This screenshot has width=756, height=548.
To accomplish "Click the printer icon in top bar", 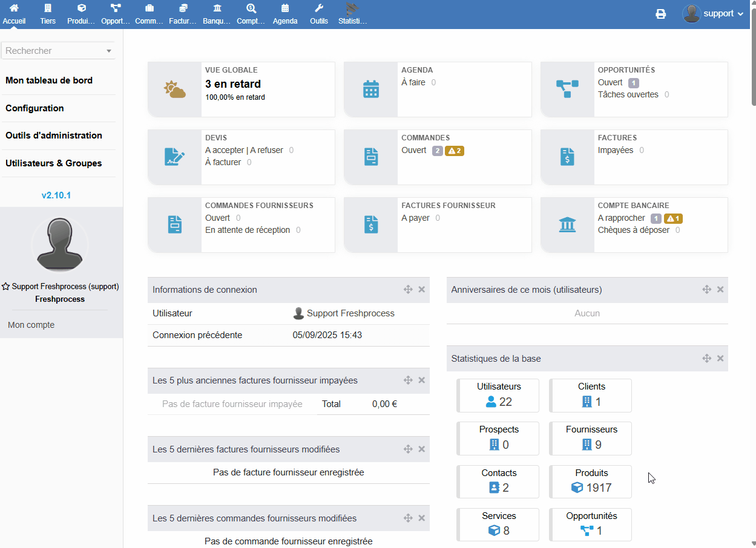I will pyautogui.click(x=660, y=14).
